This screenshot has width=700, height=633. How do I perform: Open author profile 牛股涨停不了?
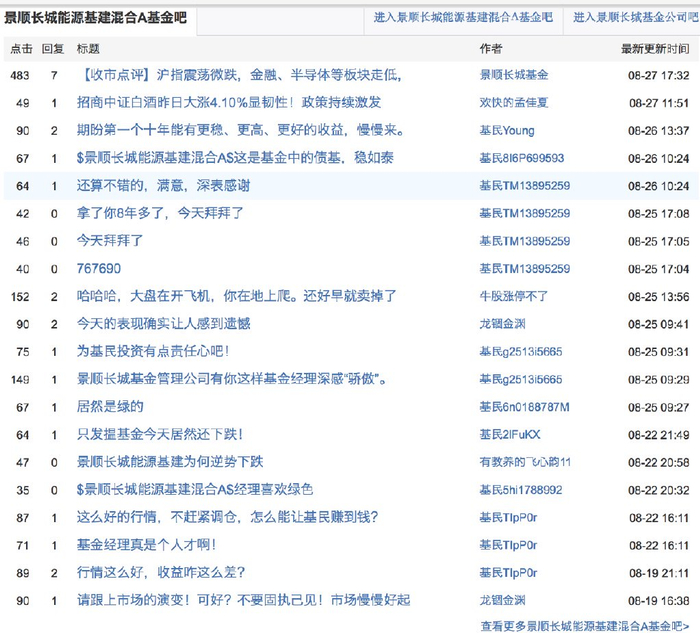tap(514, 296)
